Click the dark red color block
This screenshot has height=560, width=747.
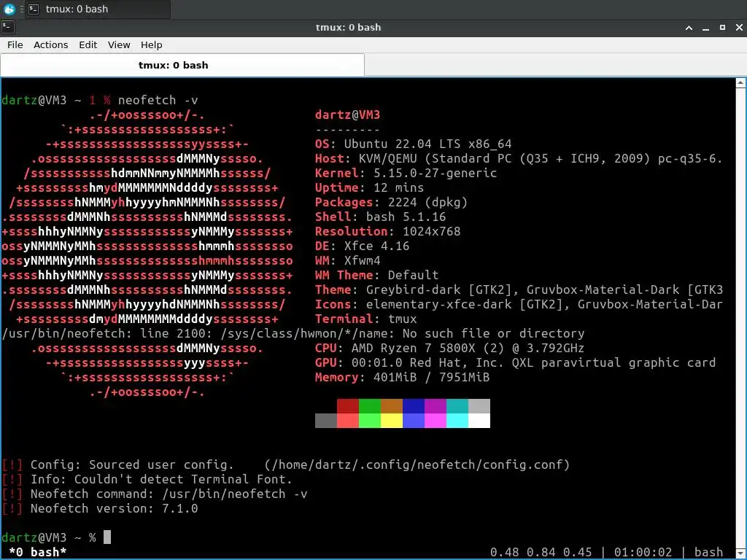348,406
